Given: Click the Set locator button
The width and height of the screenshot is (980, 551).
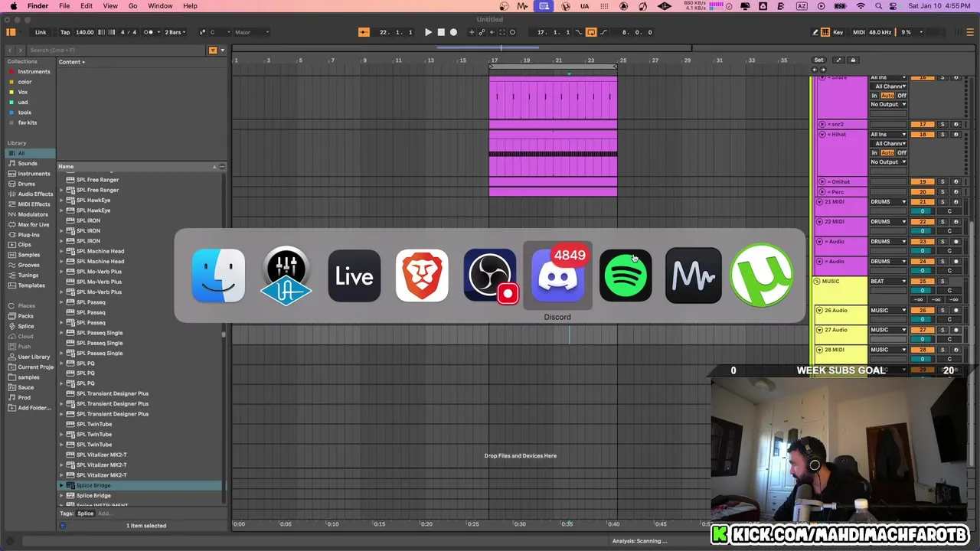Looking at the screenshot, I should point(818,60).
